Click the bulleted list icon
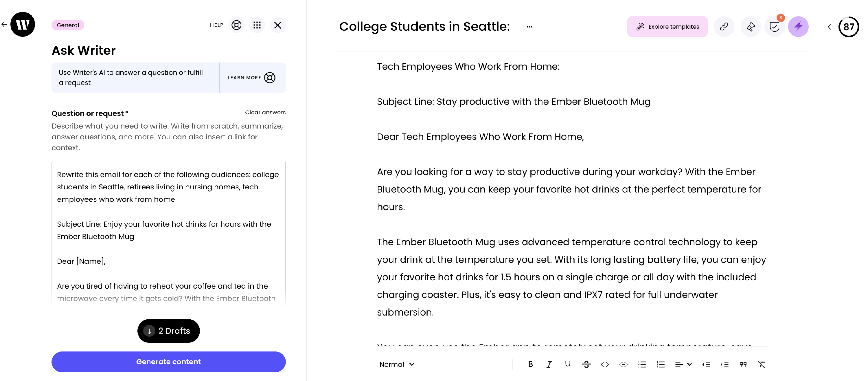Viewport: 868px width, 381px height. pos(642,364)
